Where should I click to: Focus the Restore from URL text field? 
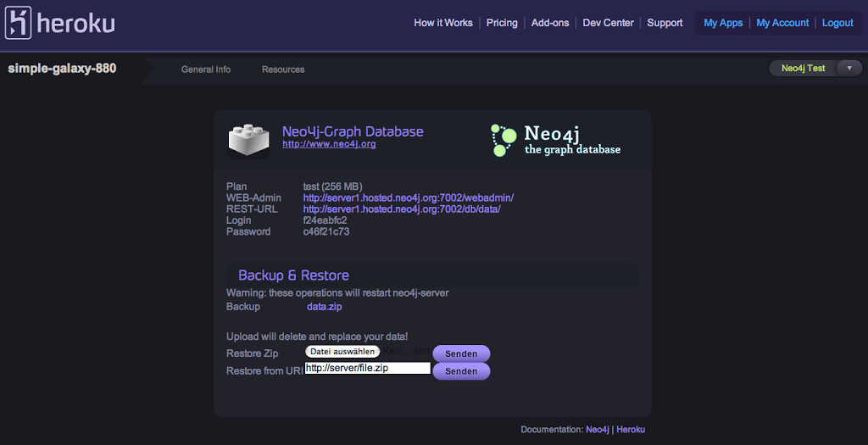click(x=368, y=368)
